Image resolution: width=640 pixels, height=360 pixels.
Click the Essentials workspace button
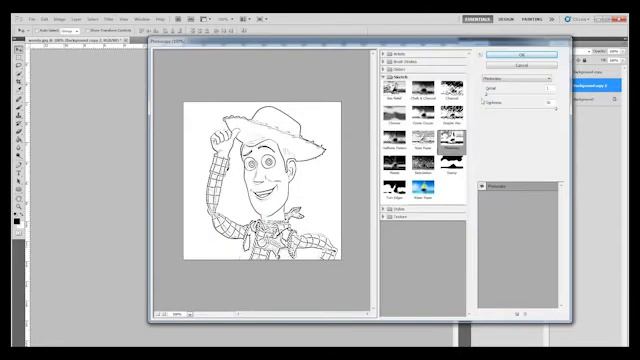coord(478,19)
